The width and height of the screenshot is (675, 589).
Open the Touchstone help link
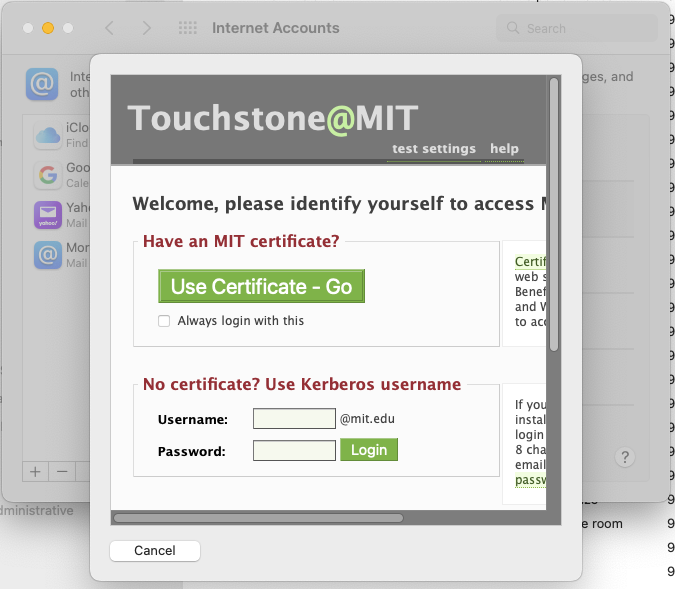pos(504,149)
